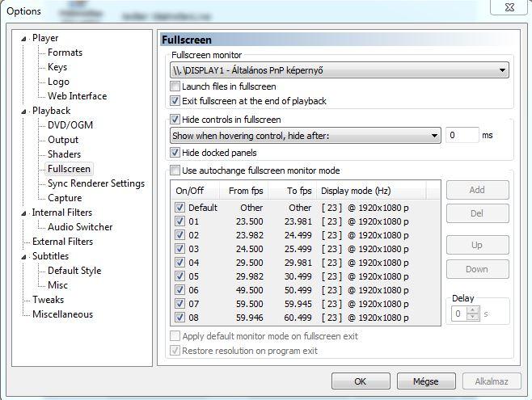Open the Formats settings page
The width and height of the screenshot is (532, 400).
point(65,53)
